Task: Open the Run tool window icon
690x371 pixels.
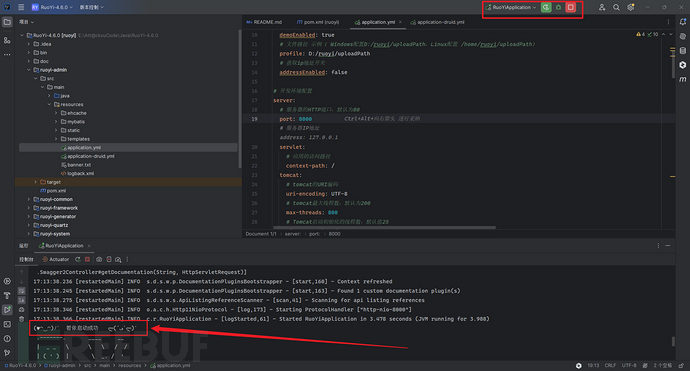Action: click(x=7, y=310)
